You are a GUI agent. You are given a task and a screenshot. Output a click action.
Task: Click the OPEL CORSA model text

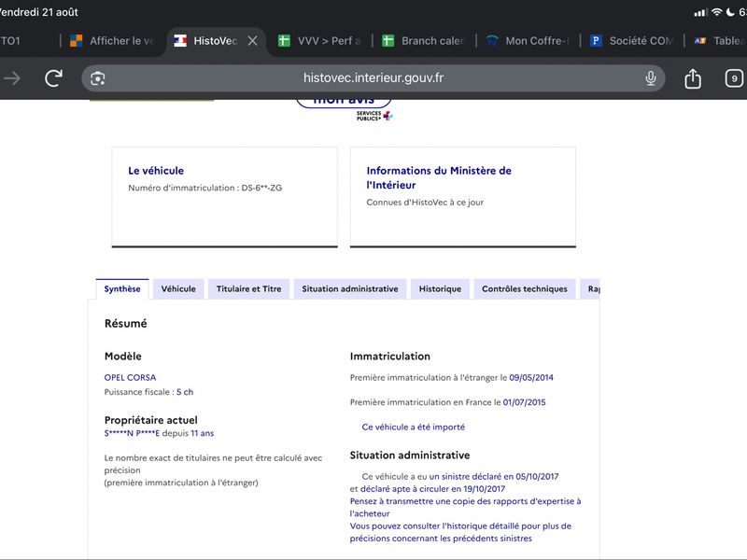click(130, 378)
